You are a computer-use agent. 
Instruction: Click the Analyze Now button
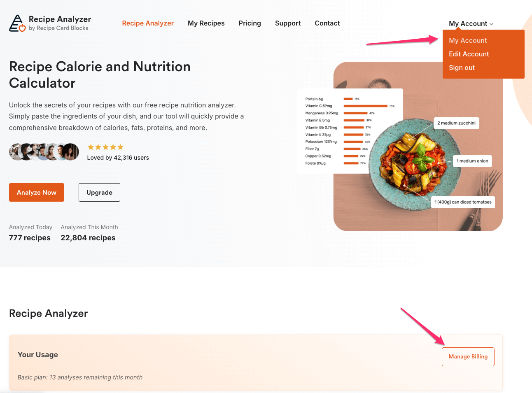[37, 192]
